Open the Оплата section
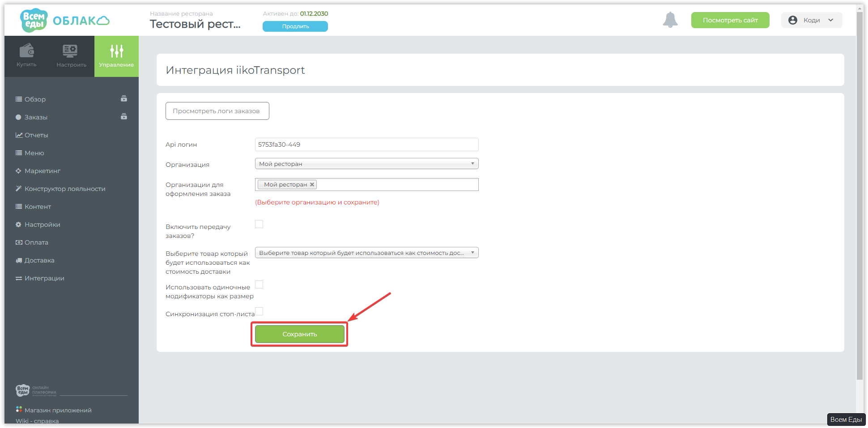This screenshot has width=868, height=428. coord(36,242)
